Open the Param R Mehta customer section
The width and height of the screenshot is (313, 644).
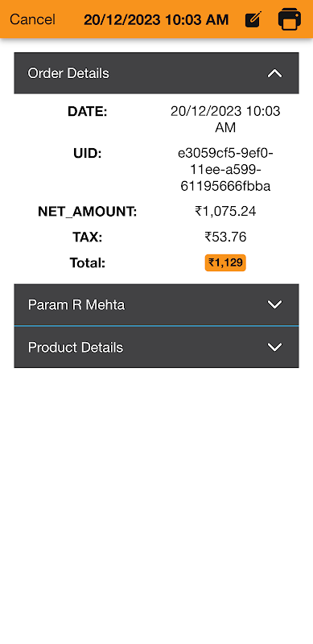(156, 305)
